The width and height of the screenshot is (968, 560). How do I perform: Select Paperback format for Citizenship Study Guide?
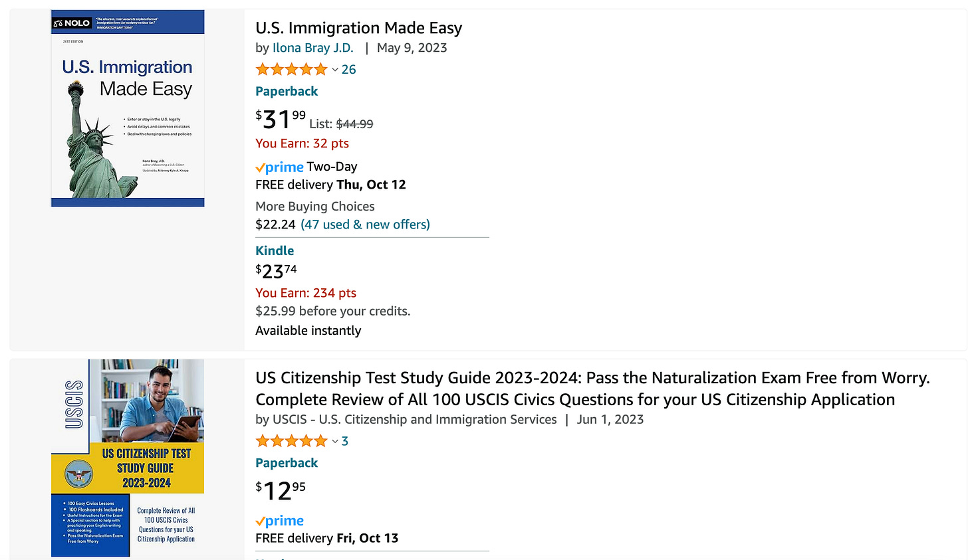287,463
